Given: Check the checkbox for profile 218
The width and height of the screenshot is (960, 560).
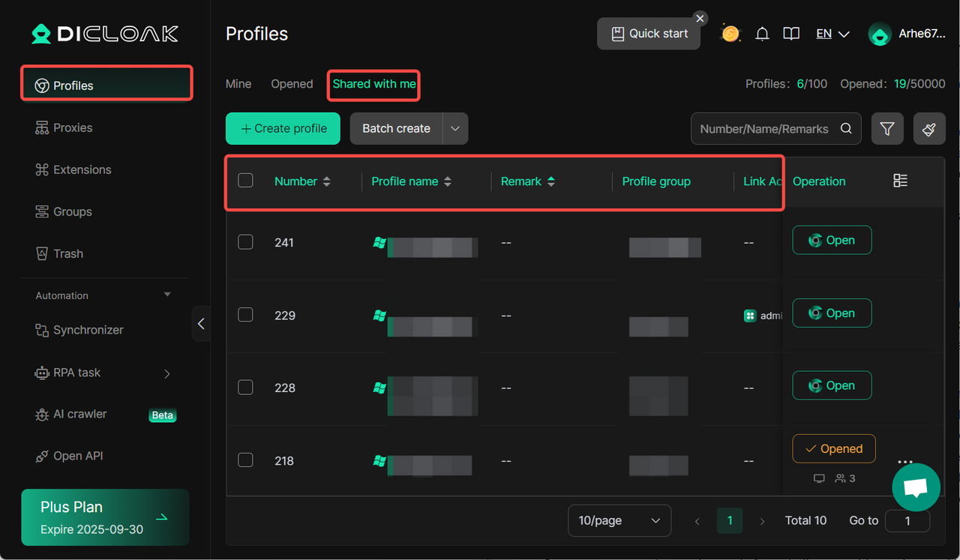Looking at the screenshot, I should (245, 460).
